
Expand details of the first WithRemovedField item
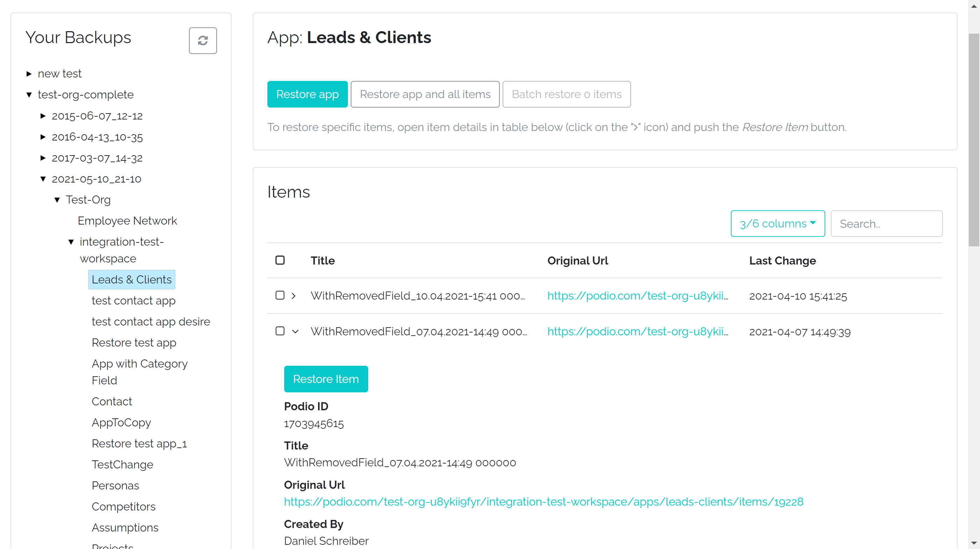pyautogui.click(x=294, y=296)
